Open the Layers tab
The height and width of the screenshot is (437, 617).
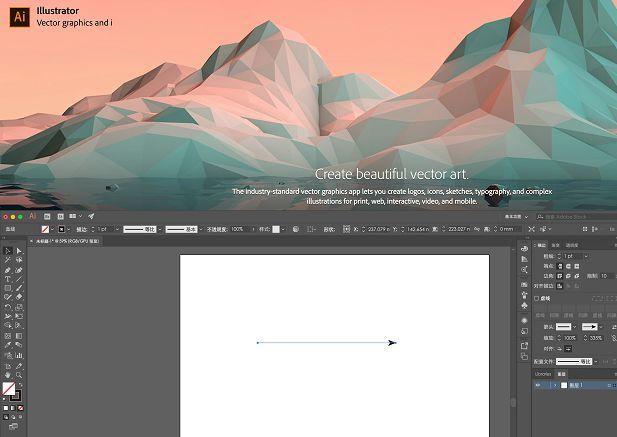tap(562, 374)
